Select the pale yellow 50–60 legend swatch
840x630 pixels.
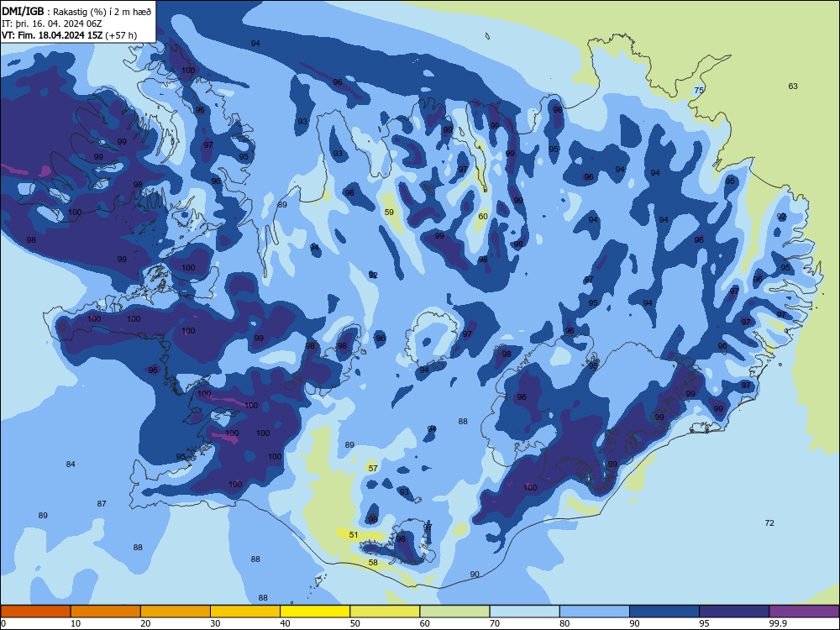(x=385, y=612)
